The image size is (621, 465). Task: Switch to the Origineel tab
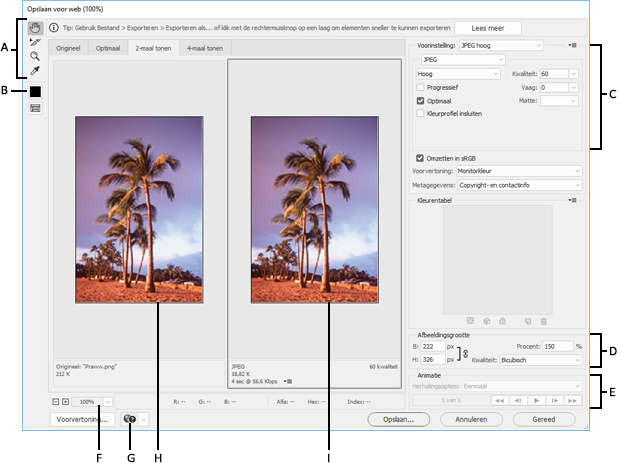pos(69,47)
